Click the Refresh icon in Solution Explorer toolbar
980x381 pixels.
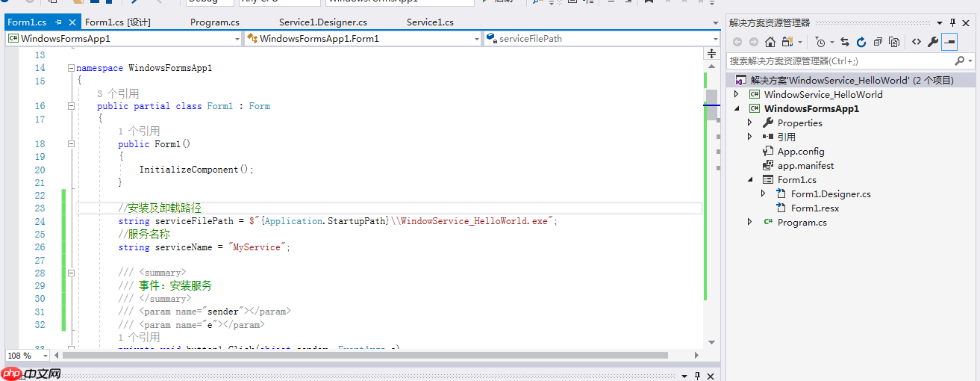pos(861,42)
